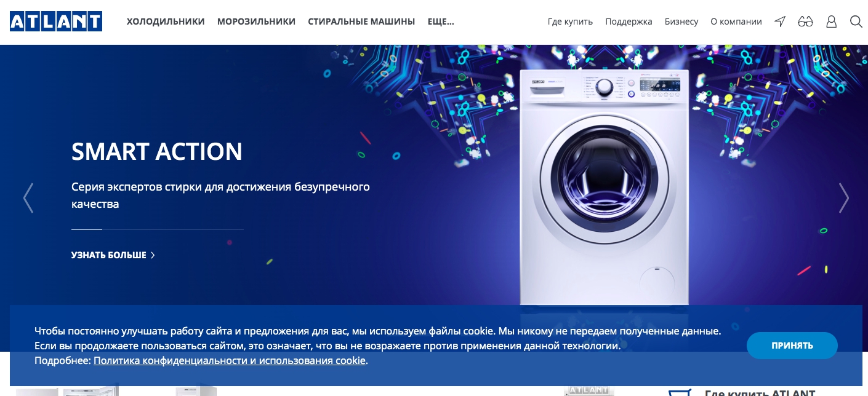Go to previous slide arrow
Image resolution: width=868 pixels, height=396 pixels.
pos(28,198)
